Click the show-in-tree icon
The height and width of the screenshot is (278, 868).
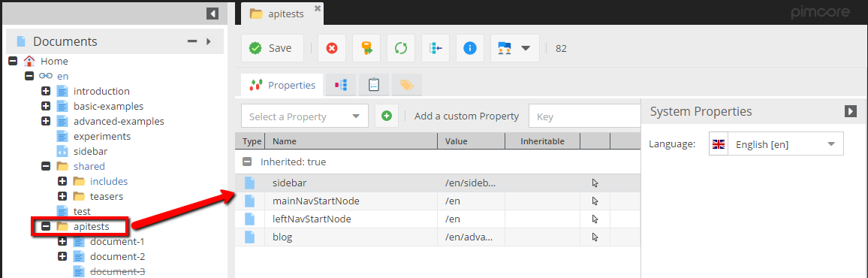click(435, 48)
